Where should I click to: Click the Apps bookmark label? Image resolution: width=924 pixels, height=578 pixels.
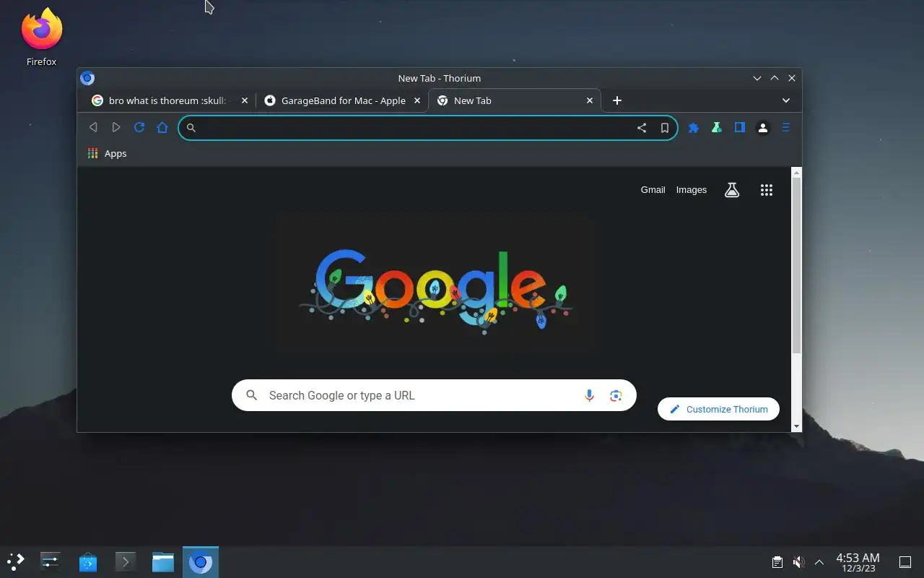point(115,153)
